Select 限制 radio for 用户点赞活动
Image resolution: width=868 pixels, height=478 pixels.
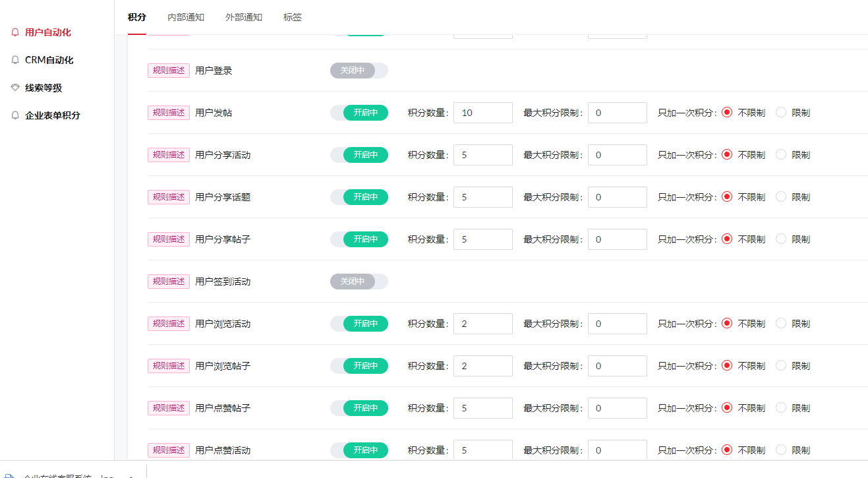[x=781, y=450]
